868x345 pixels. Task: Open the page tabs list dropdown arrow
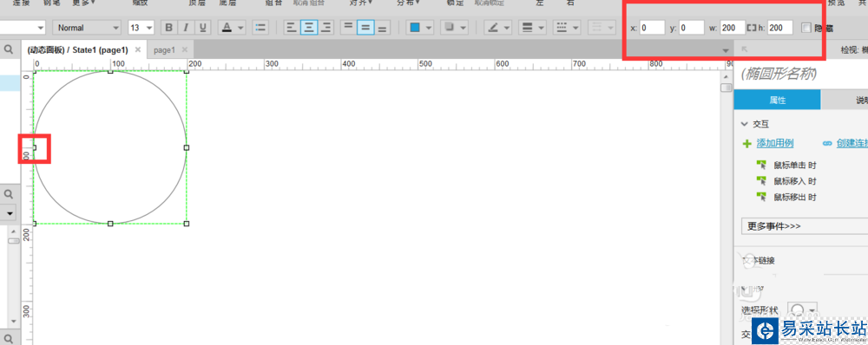tap(726, 51)
